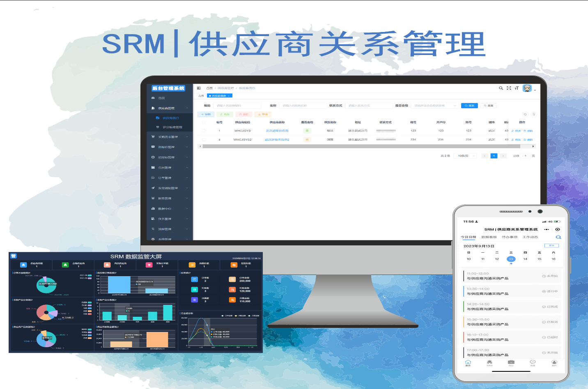Click the search magnifier in the admin header
Viewport: 588px width, 389px height.
pos(501,88)
